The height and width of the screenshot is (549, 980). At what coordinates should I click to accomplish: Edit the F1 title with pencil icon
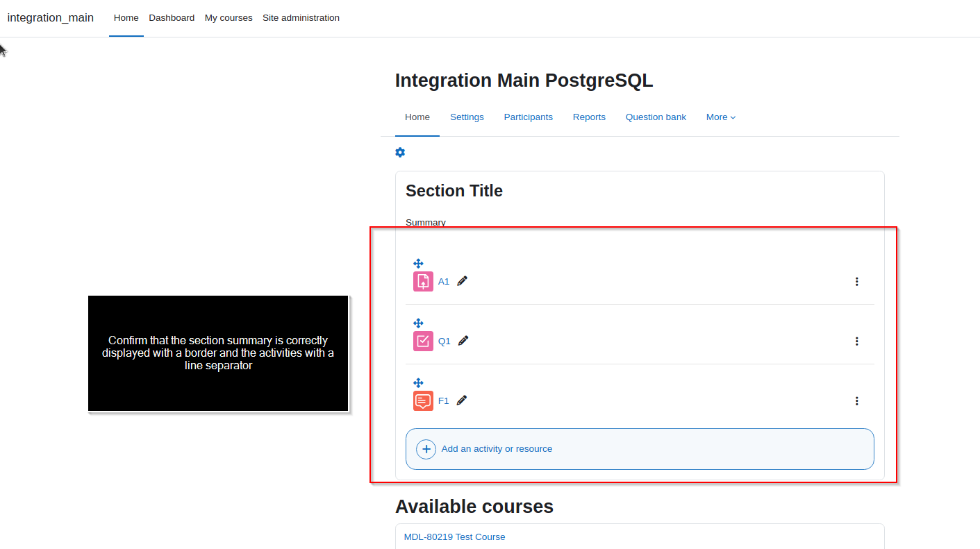[462, 400]
